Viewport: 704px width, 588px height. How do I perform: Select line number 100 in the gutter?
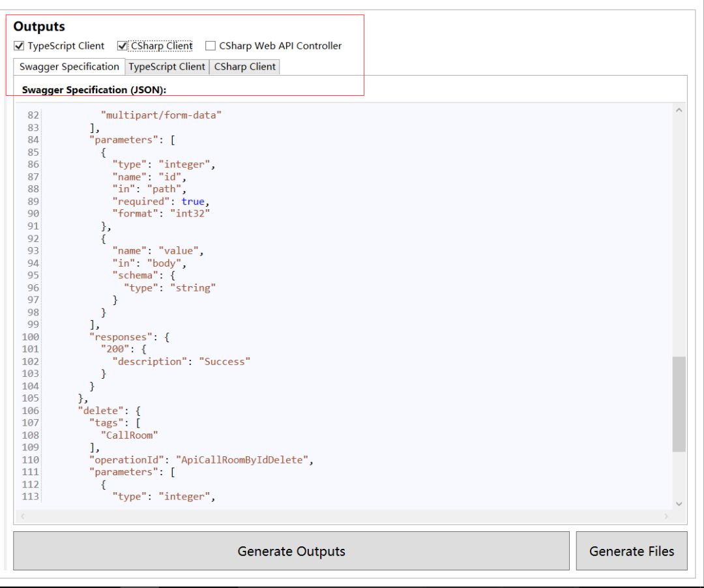coord(30,337)
